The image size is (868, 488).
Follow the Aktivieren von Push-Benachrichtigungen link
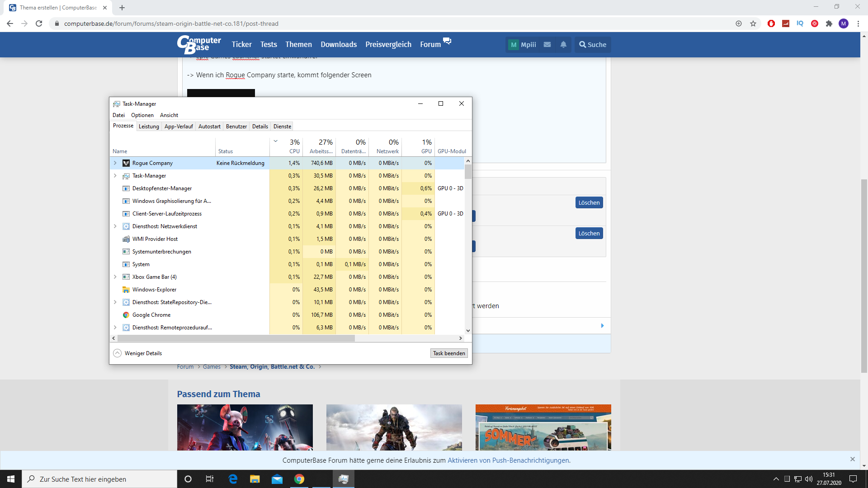point(508,460)
